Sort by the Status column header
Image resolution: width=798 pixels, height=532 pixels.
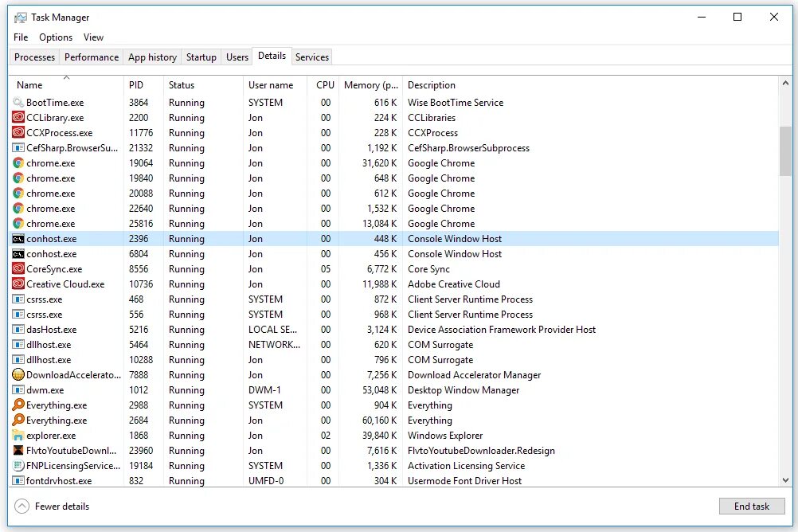click(x=203, y=85)
